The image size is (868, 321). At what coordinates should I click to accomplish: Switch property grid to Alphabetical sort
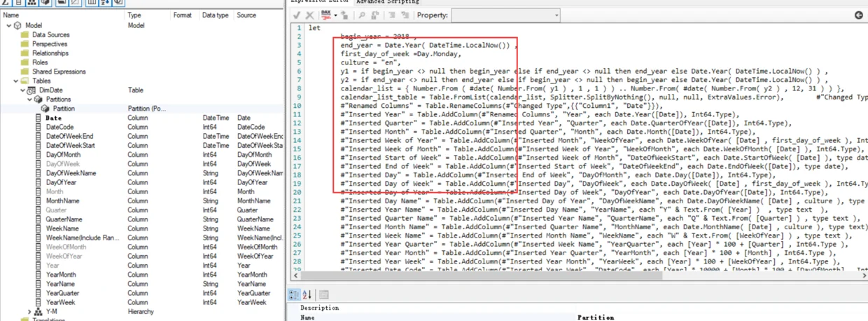[307, 295]
